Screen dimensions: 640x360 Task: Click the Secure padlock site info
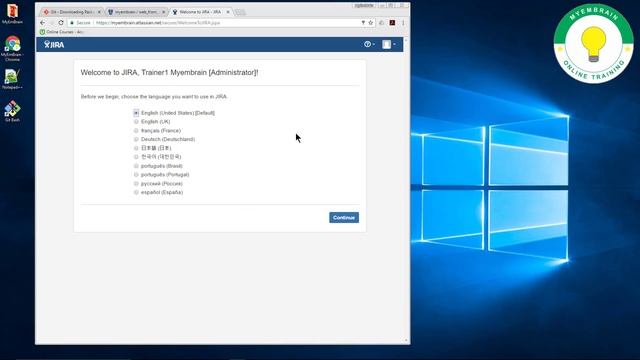pyautogui.click(x=80, y=23)
